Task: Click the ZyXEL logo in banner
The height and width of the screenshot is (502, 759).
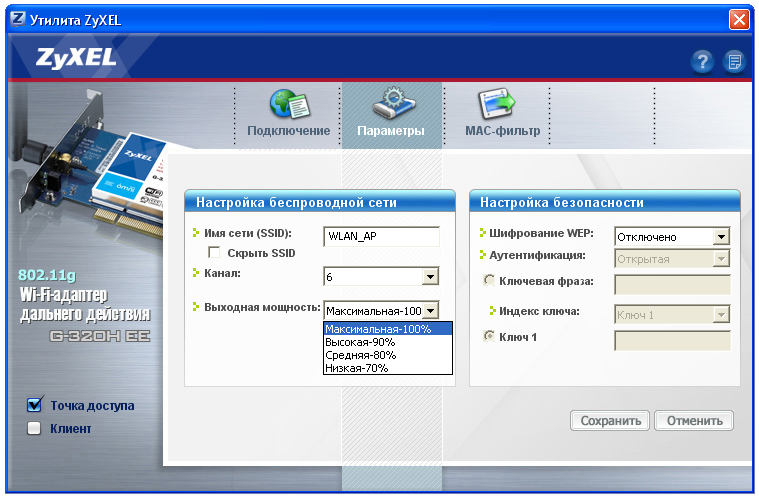Action: pyautogui.click(x=76, y=58)
